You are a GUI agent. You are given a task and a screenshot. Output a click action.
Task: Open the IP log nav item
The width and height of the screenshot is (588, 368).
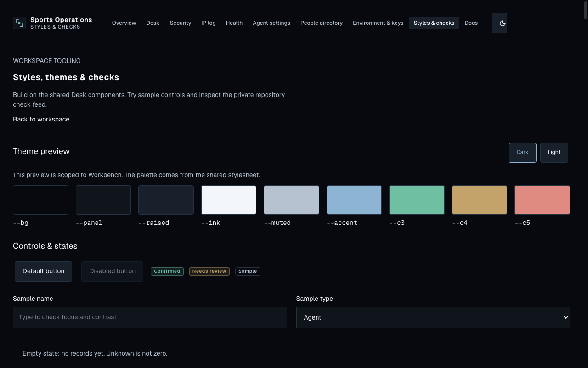tap(209, 23)
